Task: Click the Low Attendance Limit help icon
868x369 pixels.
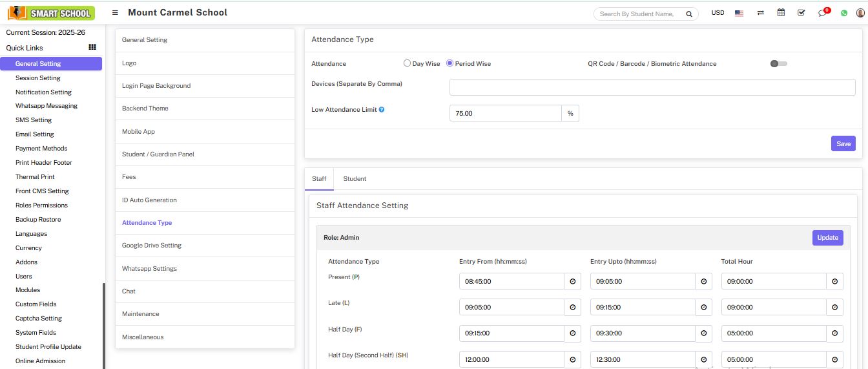Action: [382, 110]
